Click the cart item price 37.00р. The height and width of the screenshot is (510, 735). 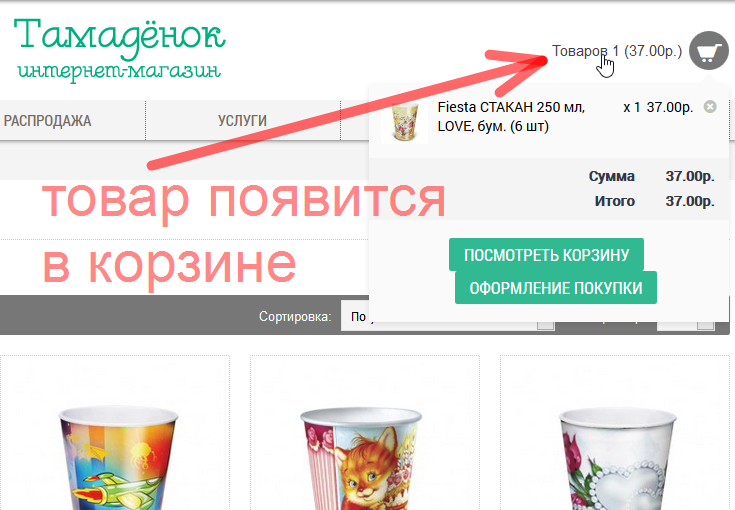[x=670, y=107]
